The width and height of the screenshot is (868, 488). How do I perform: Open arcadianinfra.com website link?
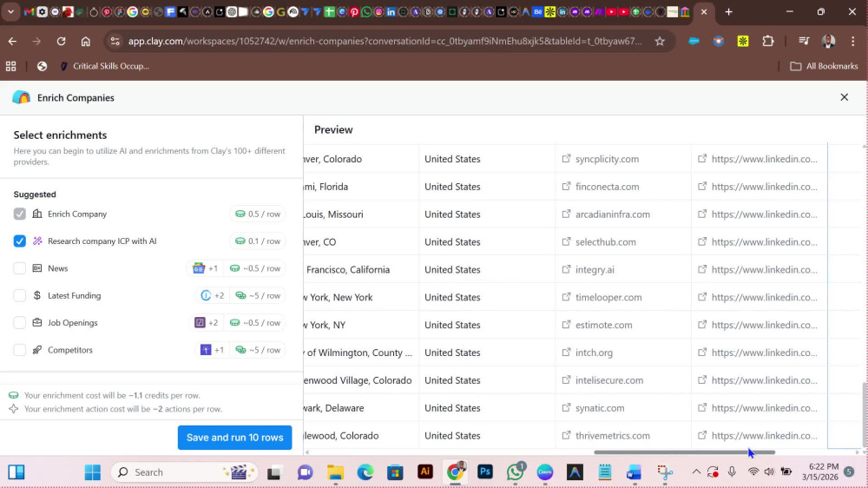click(612, 214)
